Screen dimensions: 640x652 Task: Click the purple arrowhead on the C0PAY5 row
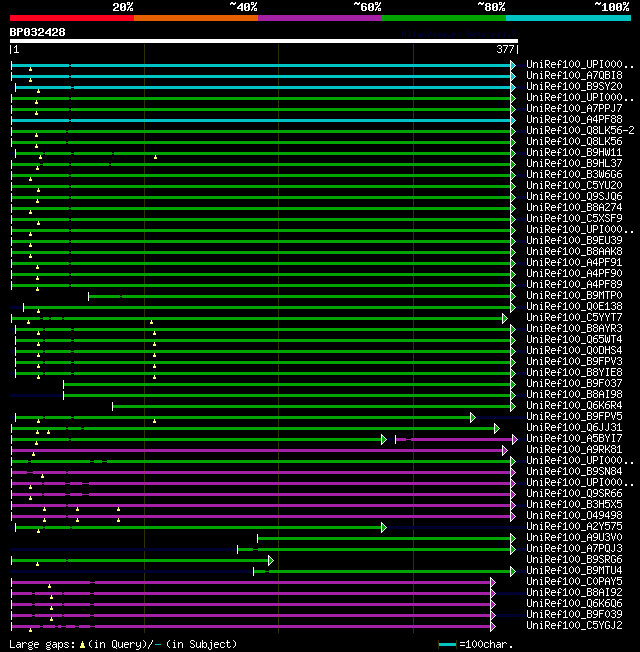[x=493, y=582]
